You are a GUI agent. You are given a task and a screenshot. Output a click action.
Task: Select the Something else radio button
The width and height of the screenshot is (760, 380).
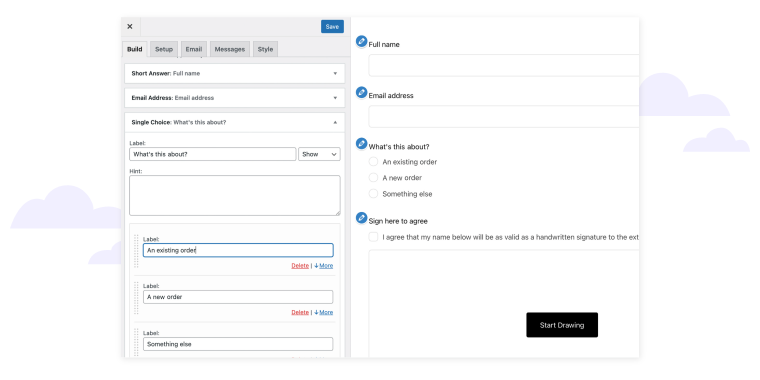click(373, 193)
